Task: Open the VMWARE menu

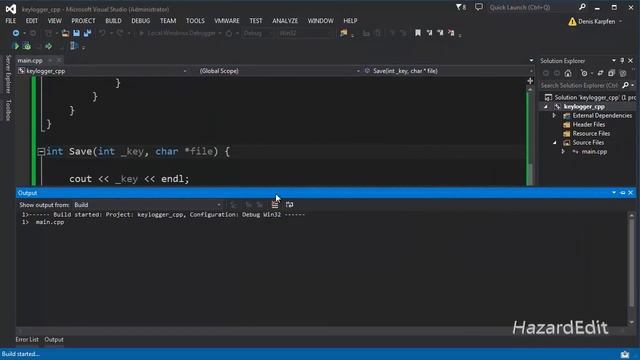Action: point(227,21)
